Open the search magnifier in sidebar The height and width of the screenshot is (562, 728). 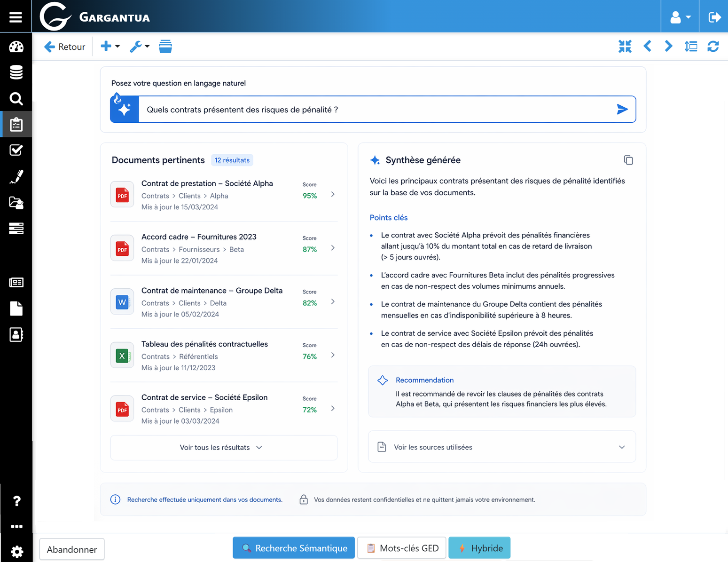tap(16, 99)
